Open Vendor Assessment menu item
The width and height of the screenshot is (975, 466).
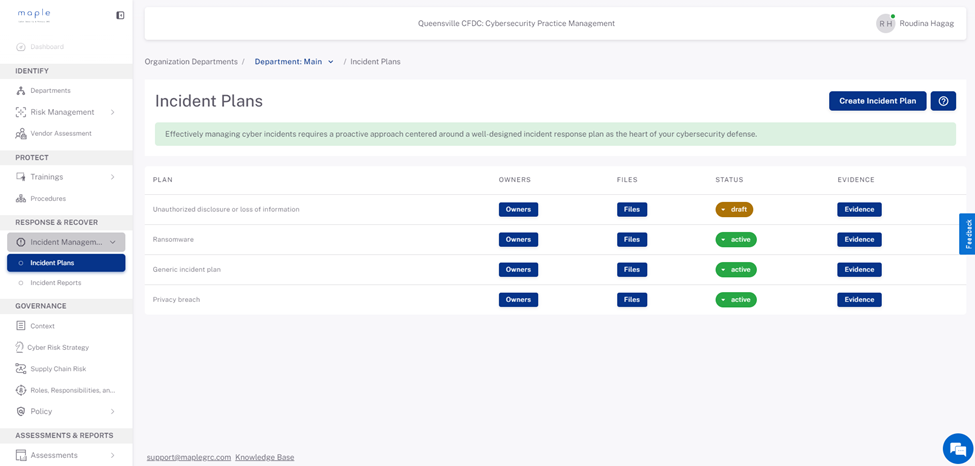pos(66,134)
